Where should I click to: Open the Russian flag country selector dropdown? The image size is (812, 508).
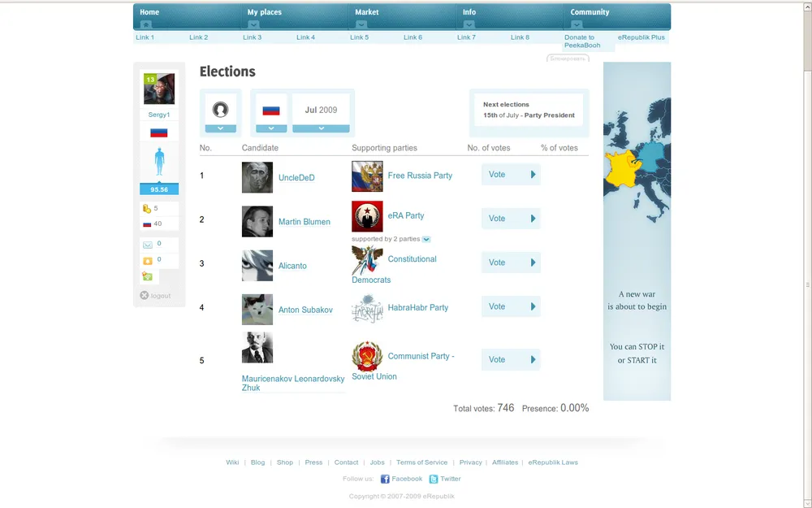pyautogui.click(x=271, y=128)
